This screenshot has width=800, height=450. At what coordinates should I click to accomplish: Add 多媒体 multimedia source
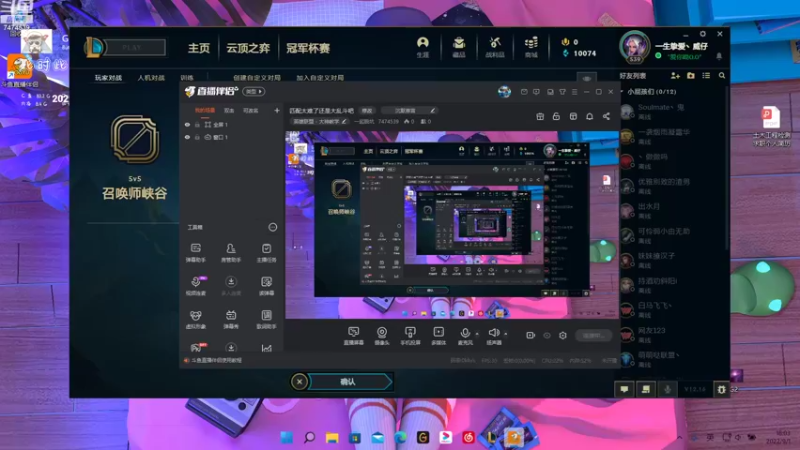click(x=438, y=336)
